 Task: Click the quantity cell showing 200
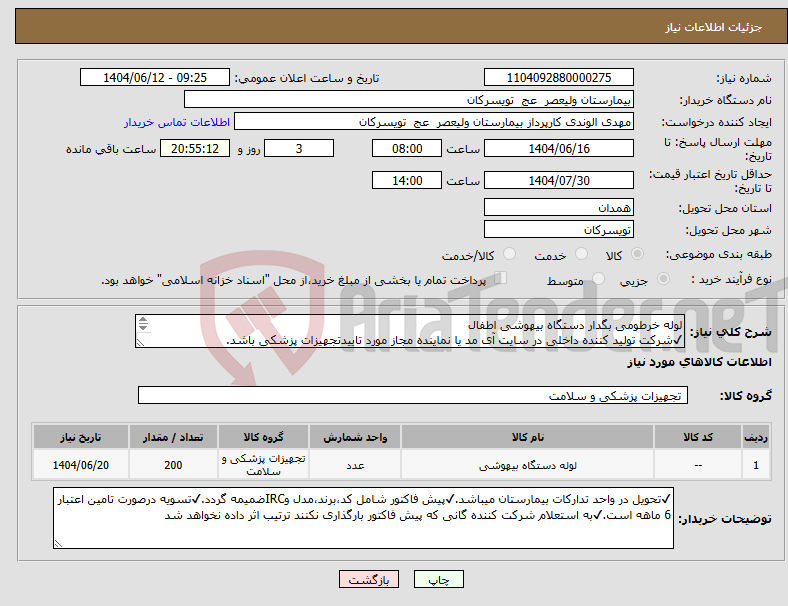point(173,465)
